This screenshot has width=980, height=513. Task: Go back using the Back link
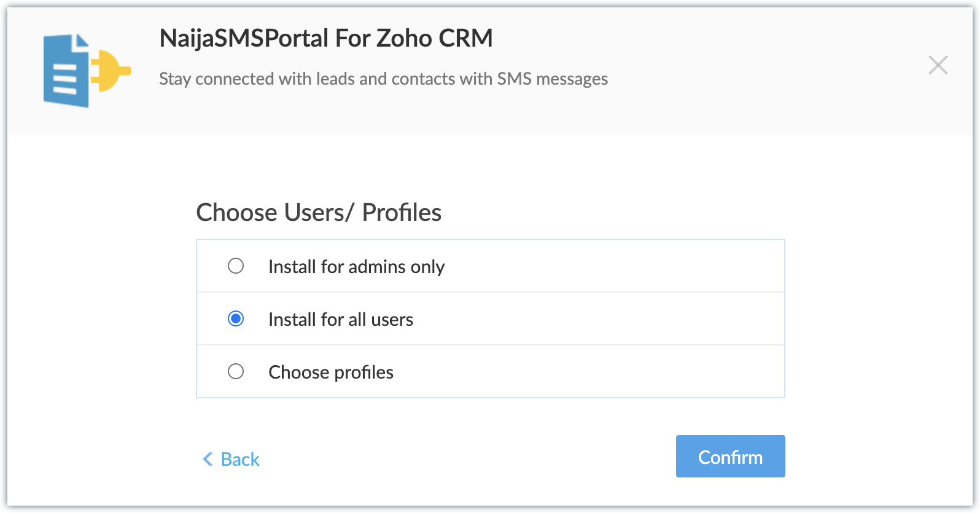tap(240, 460)
